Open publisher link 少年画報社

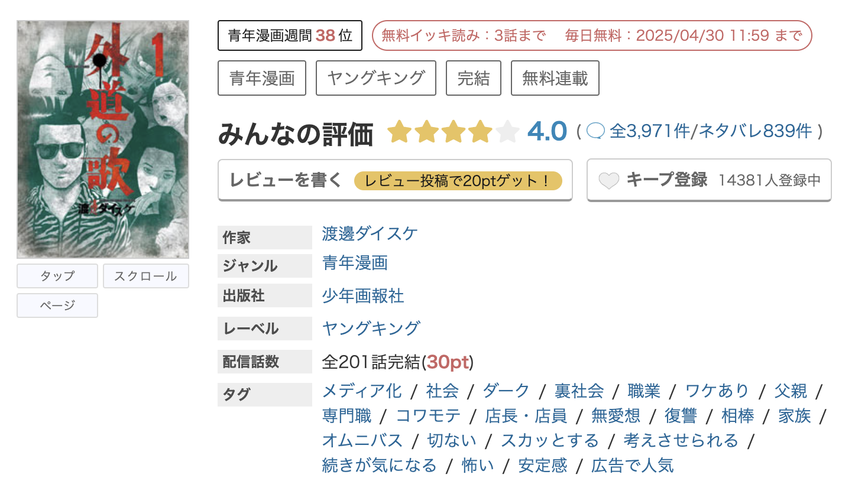pyautogui.click(x=362, y=296)
